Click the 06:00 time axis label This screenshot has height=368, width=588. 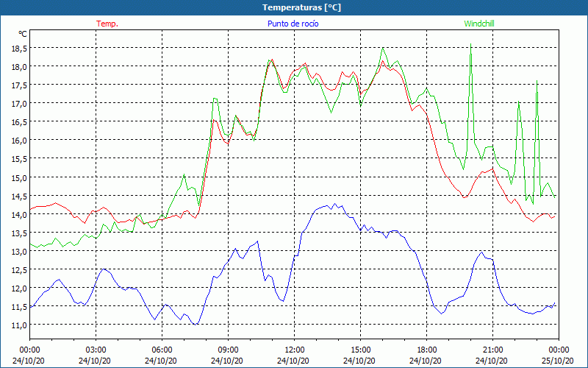(162, 350)
